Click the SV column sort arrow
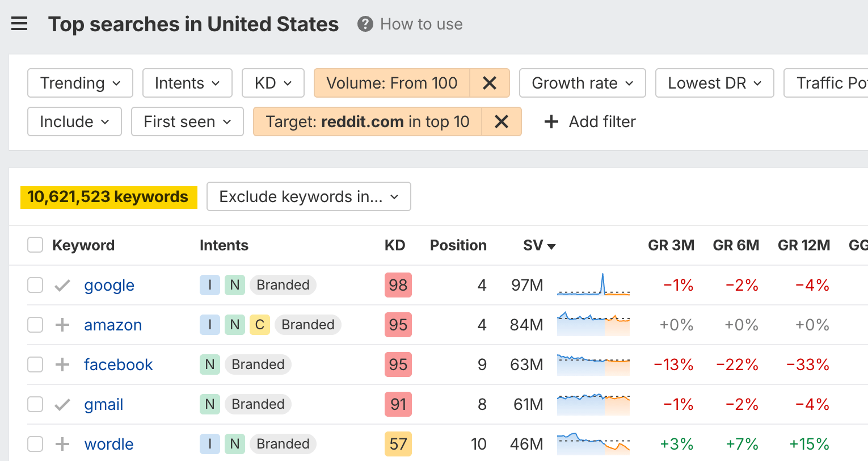Image resolution: width=868 pixels, height=461 pixels. pyautogui.click(x=551, y=246)
